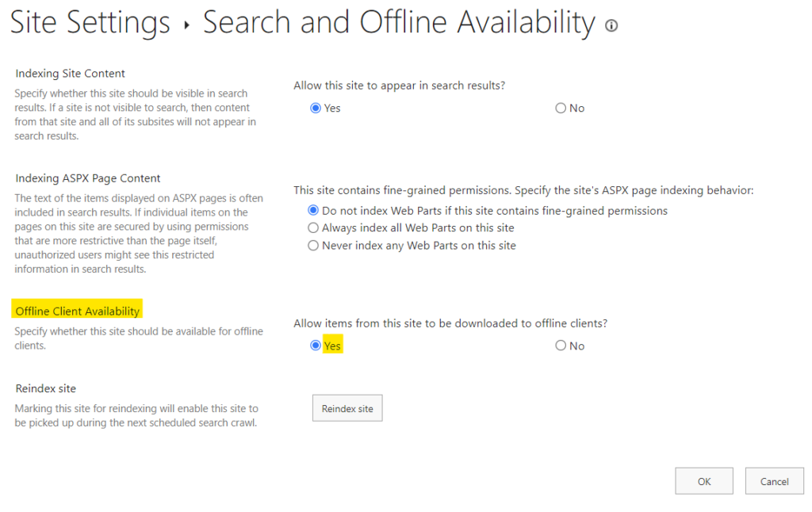Select No to hide site from search results
812x512 pixels.
click(x=561, y=108)
